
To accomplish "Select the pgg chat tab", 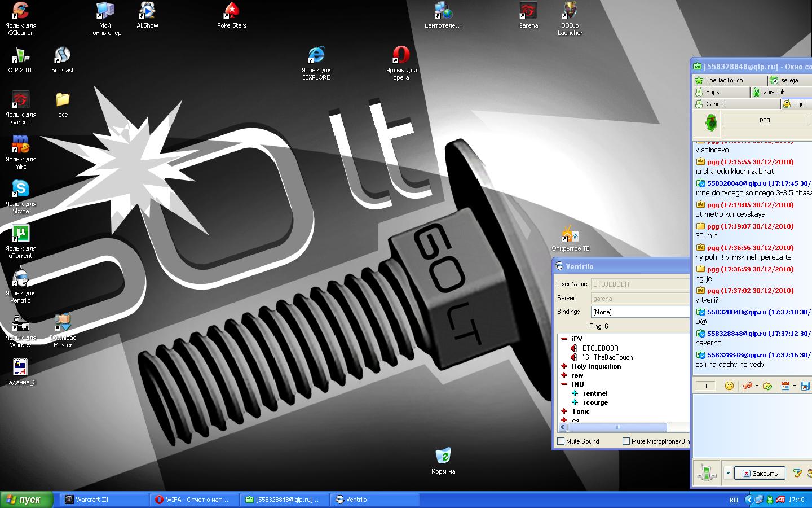I will point(796,104).
